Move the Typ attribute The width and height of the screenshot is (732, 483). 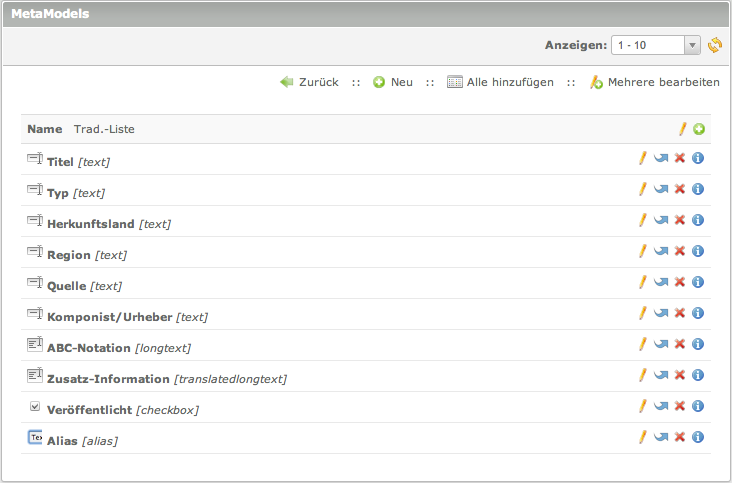(x=661, y=189)
